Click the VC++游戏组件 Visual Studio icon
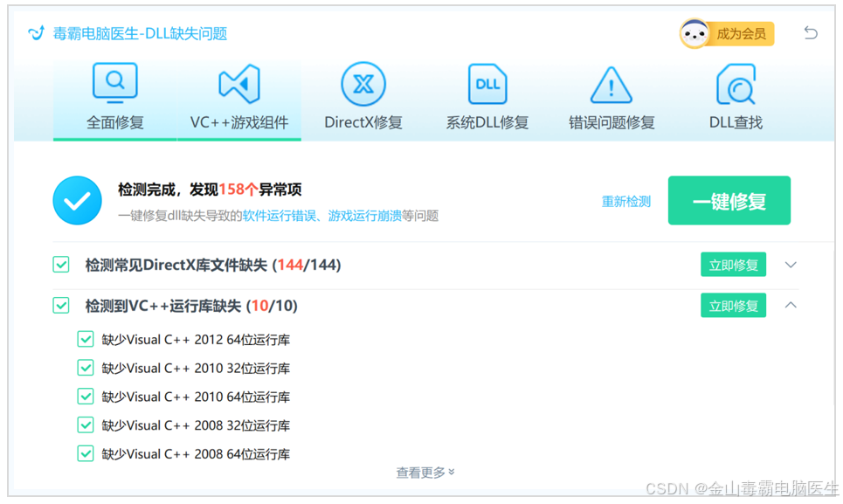The image size is (843, 504). pos(239,84)
